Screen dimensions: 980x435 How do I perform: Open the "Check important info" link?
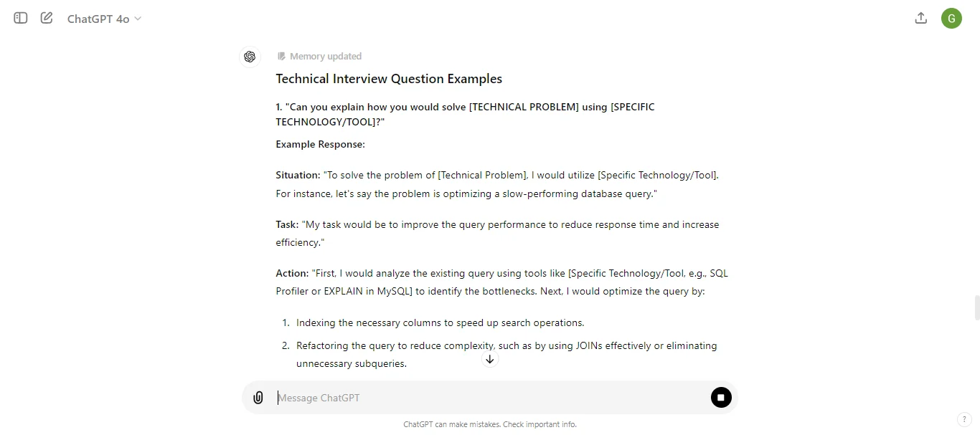tap(539, 424)
